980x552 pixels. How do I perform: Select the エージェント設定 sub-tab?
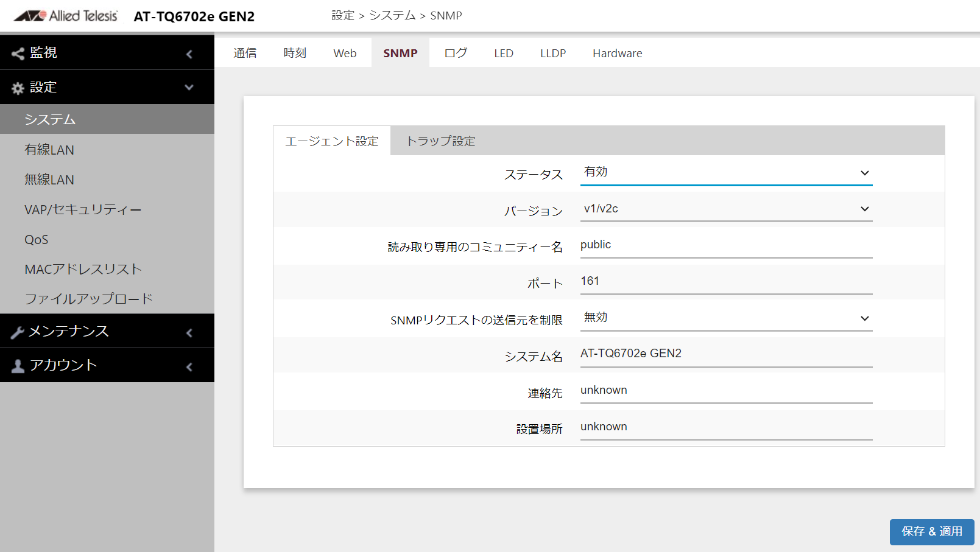pos(332,141)
